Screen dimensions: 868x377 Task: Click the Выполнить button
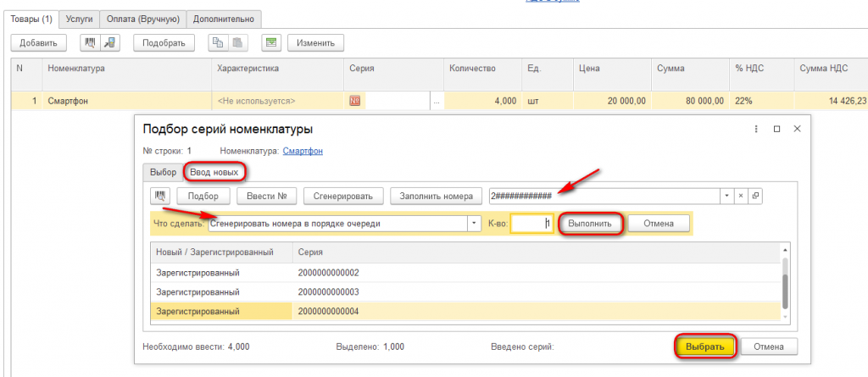pyautogui.click(x=591, y=224)
